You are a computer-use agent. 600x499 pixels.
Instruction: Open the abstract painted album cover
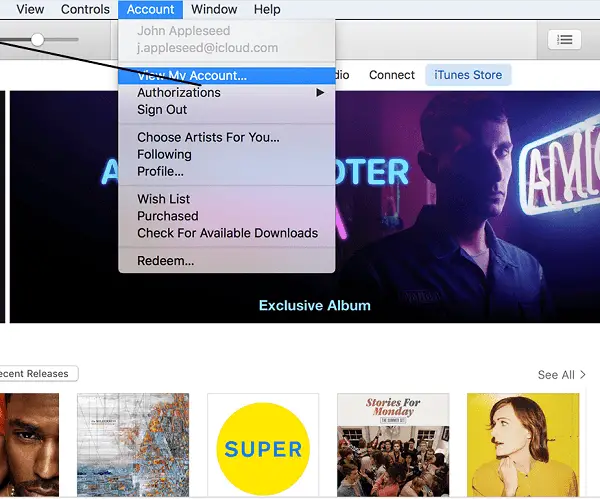(x=133, y=445)
